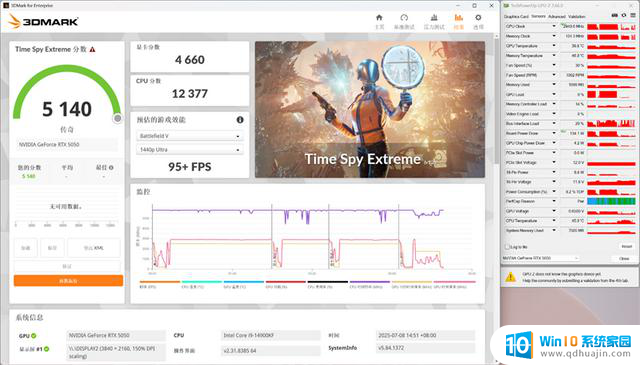Open the Board Power Draw sensor dropdown arrow

click(x=554, y=133)
